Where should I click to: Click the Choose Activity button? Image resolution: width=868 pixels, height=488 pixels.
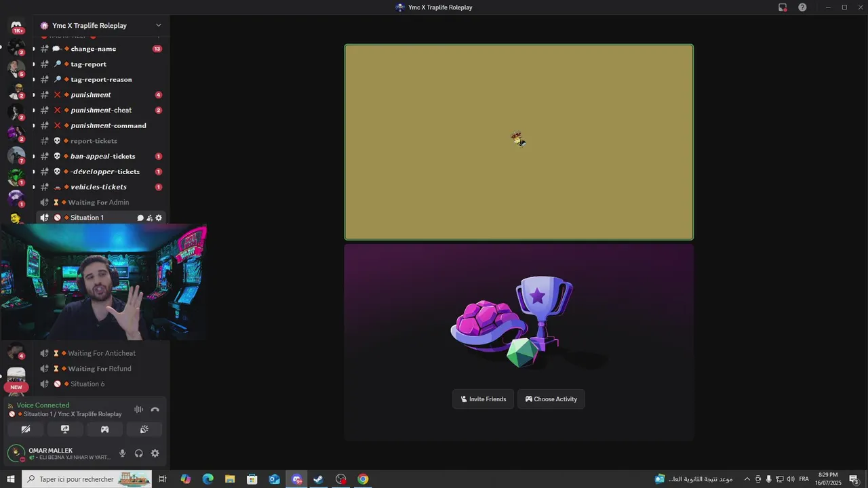point(551,399)
